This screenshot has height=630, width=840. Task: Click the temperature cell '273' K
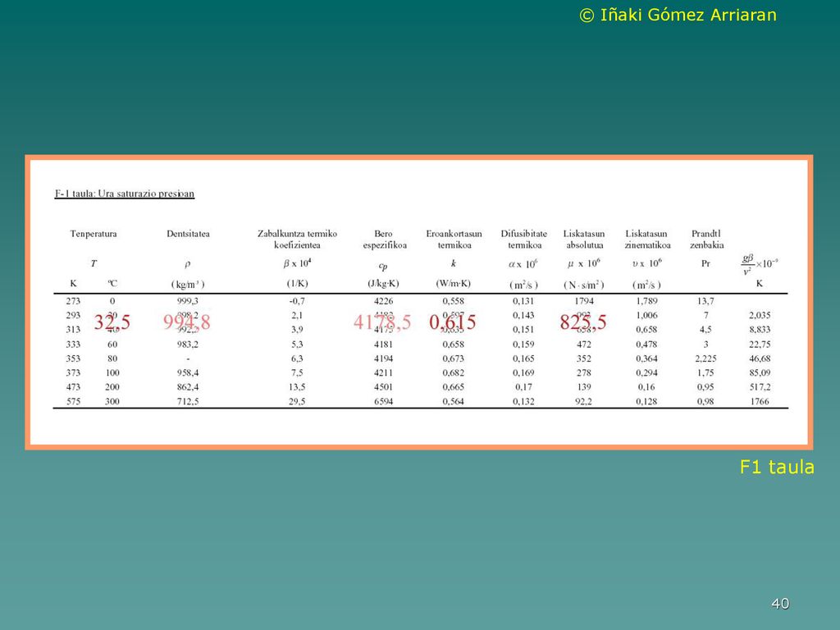[73, 301]
